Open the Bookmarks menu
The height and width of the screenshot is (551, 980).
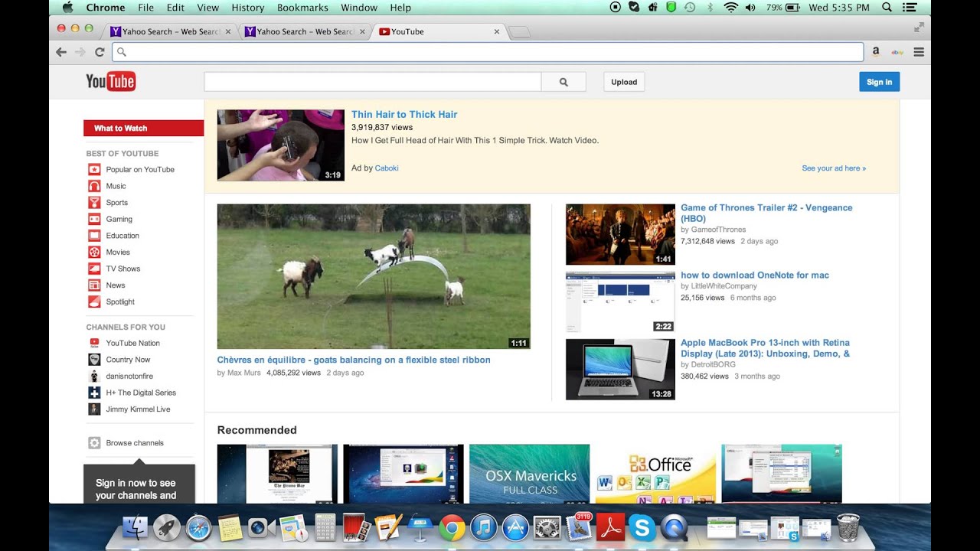(302, 8)
